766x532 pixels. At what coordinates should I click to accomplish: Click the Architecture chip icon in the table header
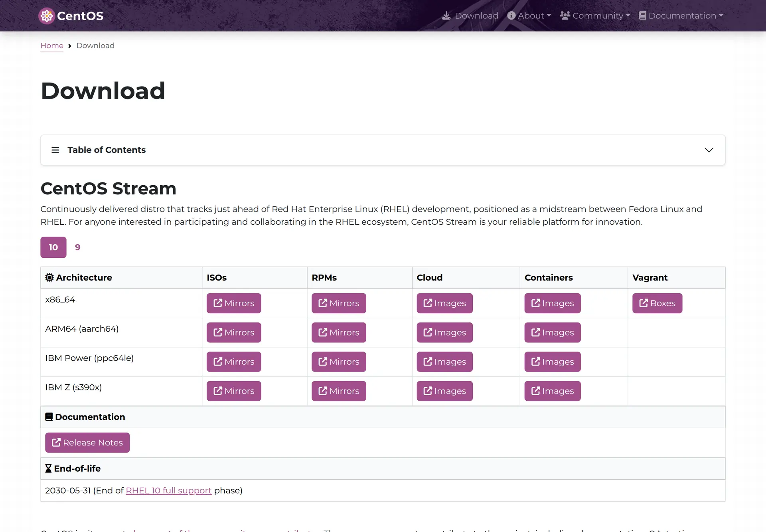(x=49, y=277)
